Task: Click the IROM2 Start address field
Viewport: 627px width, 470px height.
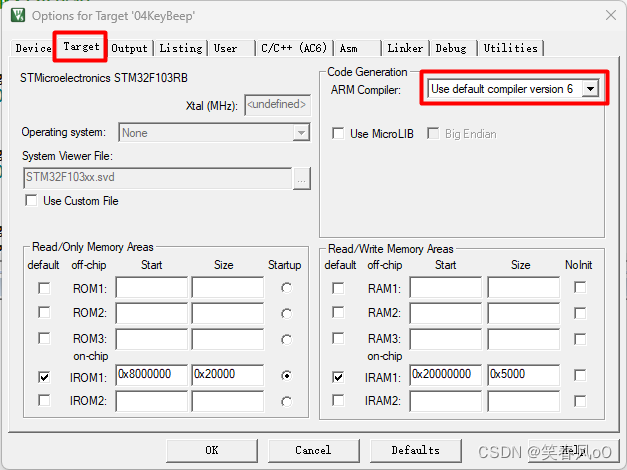Action: tap(152, 401)
